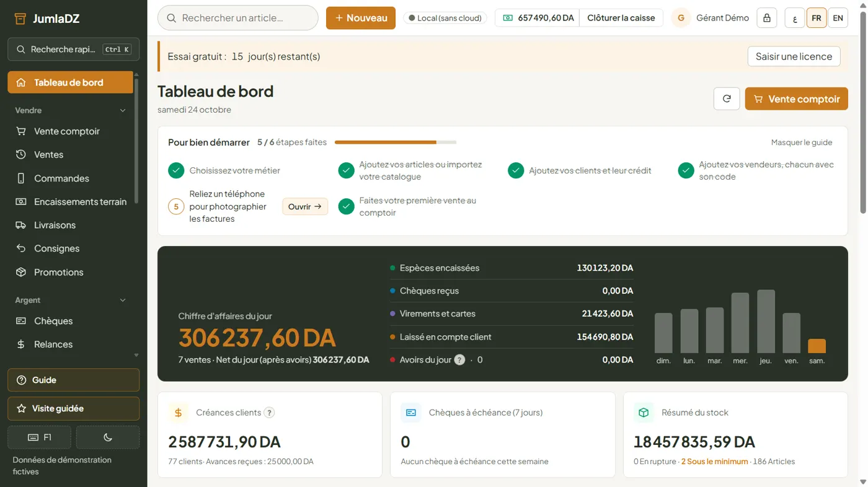This screenshot has height=487, width=868.
Task: Click user avatar G icon
Action: (681, 18)
